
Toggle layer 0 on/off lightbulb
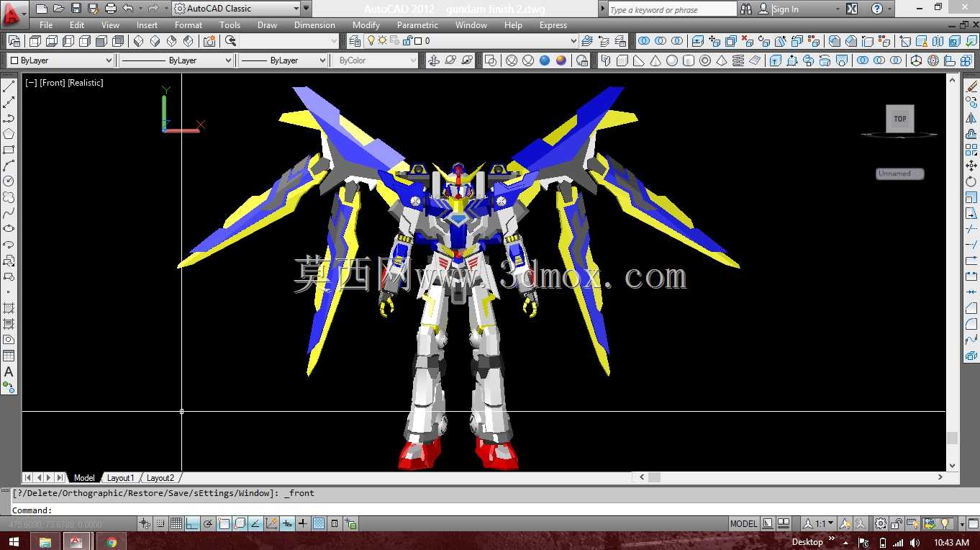(373, 41)
